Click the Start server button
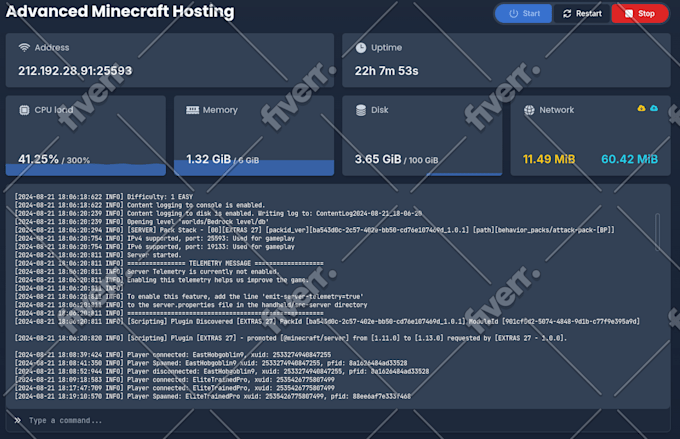Screen dimensions: 680x439 [524, 13]
